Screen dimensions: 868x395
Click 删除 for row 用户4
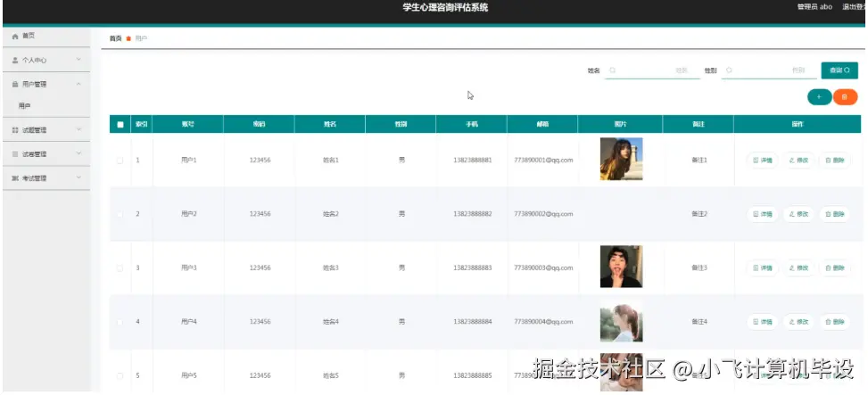[x=834, y=322]
